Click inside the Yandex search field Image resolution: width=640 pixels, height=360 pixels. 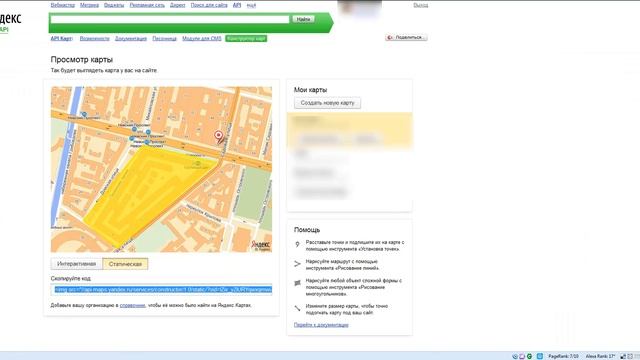pos(170,19)
